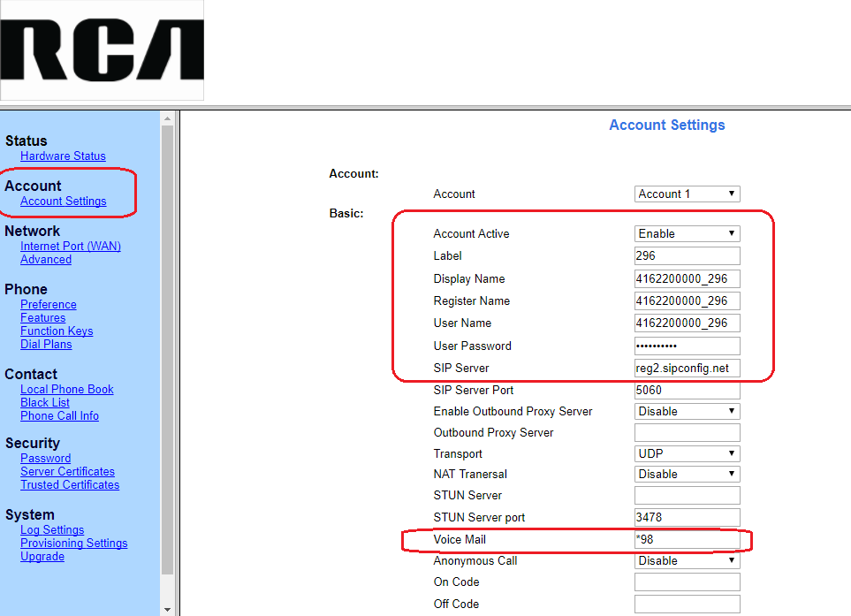Open the Function Keys page

(57, 331)
